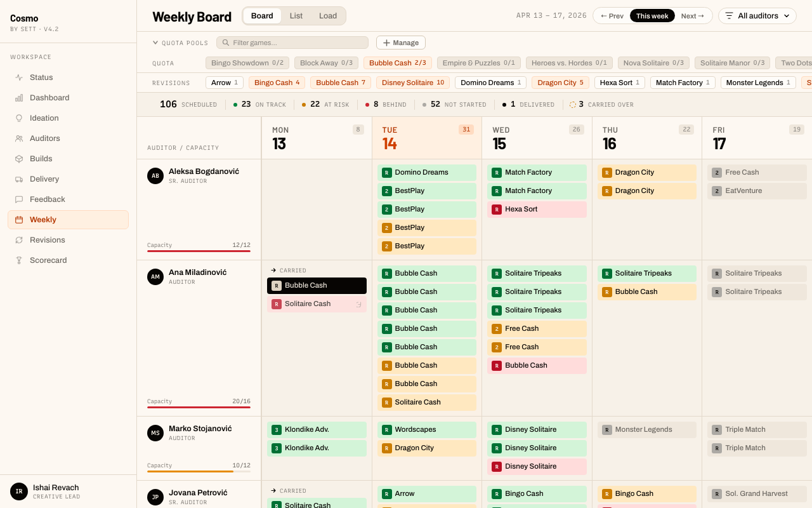
Task: Click the green R badge on the Domino Dreams card
Action: point(386,172)
